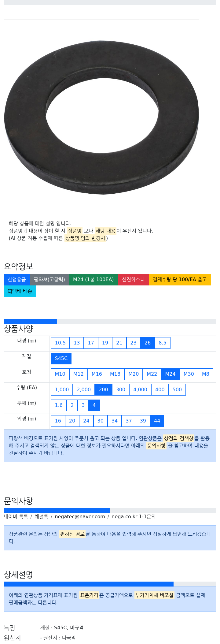Open the 신진화스너 brand tag
Image resolution: width=220 pixels, height=644 pixels.
click(x=134, y=280)
